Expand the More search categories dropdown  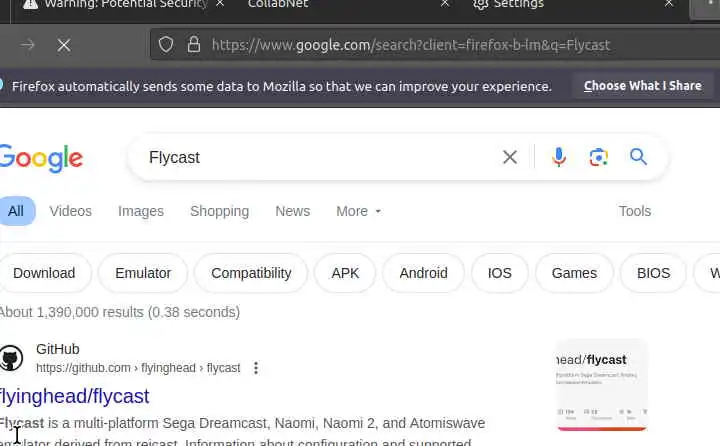tap(359, 211)
